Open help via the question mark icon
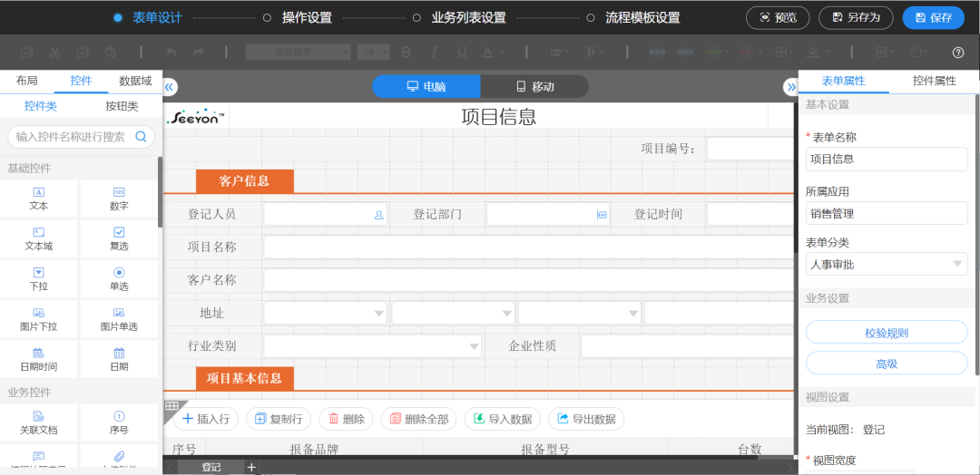The height and width of the screenshot is (475, 980). (x=958, y=53)
